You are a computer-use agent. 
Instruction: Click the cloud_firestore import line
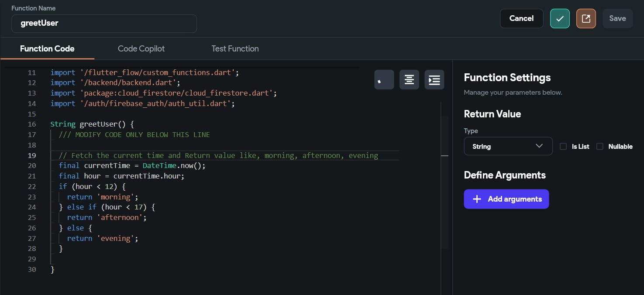[164, 93]
